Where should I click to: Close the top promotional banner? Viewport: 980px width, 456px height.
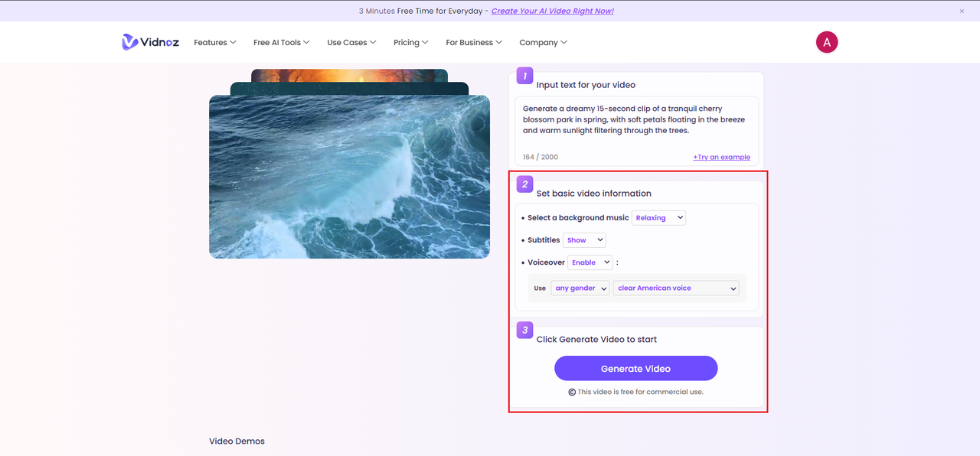[x=962, y=11]
